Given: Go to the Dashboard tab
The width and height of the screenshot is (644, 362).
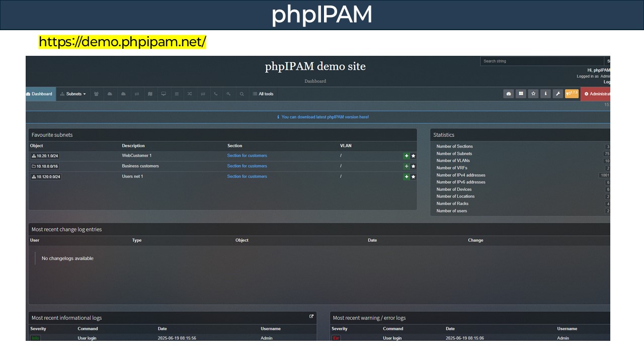Looking at the screenshot, I should click(41, 94).
